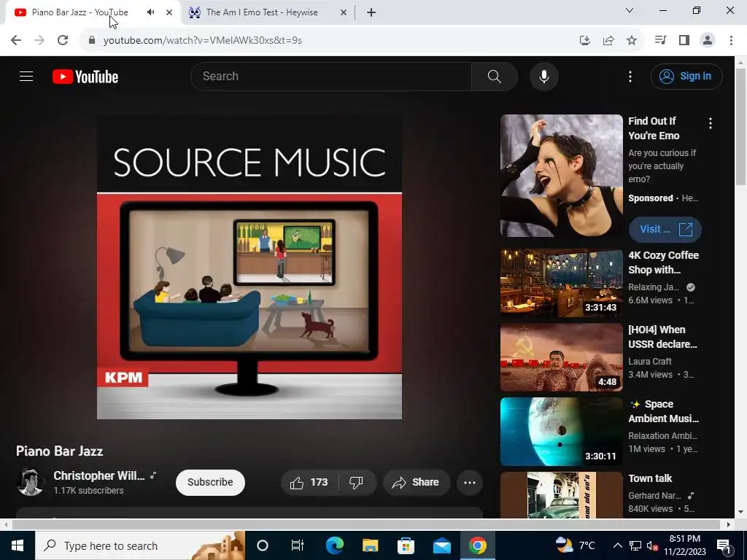Click Chrome icon on taskbar
The height and width of the screenshot is (560, 747).
(x=477, y=545)
